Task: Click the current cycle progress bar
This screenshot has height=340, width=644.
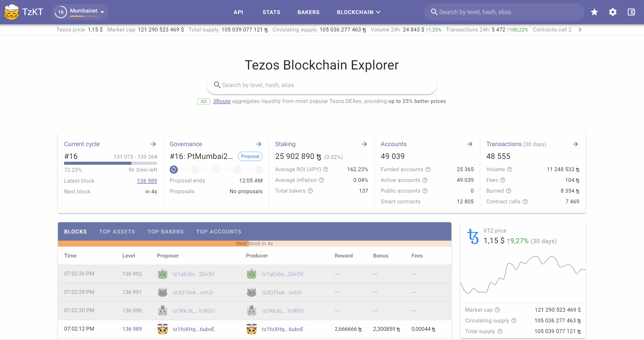Action: 110,163
